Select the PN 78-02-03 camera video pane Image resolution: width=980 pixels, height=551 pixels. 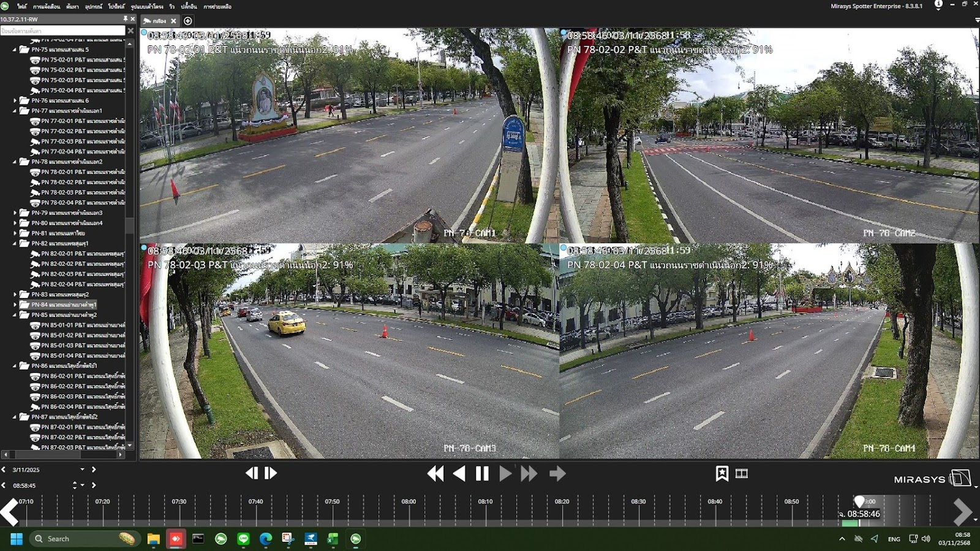[349, 351]
